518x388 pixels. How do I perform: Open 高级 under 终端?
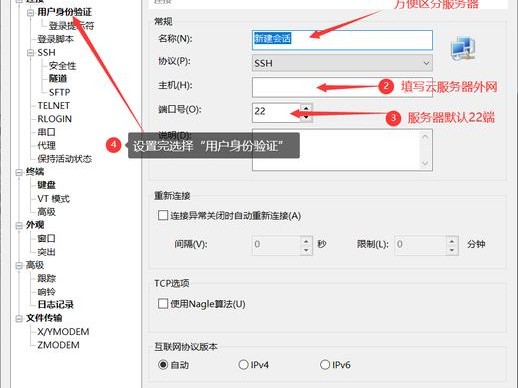(46, 212)
